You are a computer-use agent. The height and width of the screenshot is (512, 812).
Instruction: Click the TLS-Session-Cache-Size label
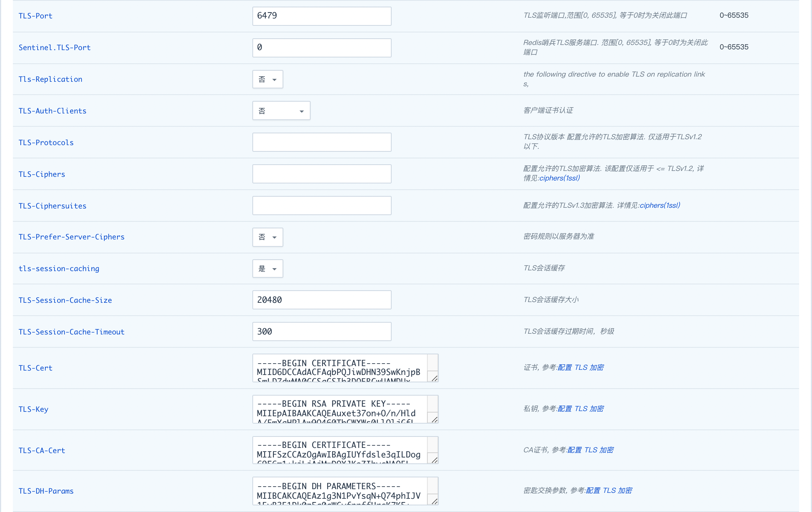[65, 300]
